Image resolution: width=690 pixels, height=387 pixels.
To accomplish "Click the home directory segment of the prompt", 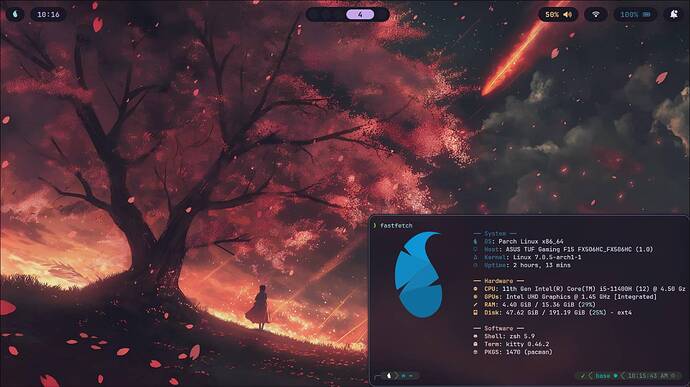I will pyautogui.click(x=407, y=376).
